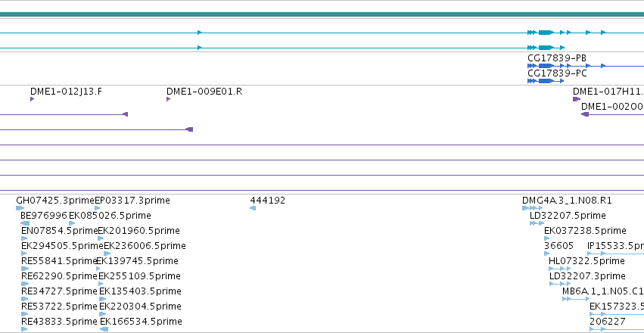Click the exon blocks under CG17839-PB

click(587, 66)
